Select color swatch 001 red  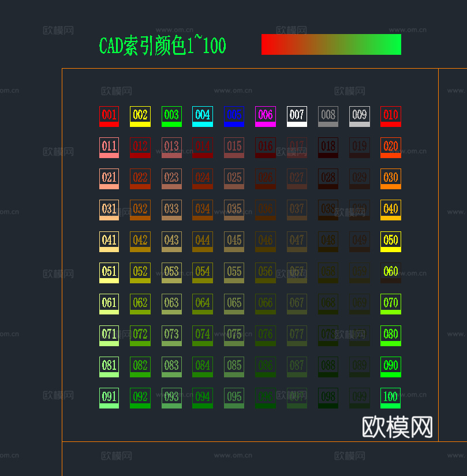tap(109, 116)
